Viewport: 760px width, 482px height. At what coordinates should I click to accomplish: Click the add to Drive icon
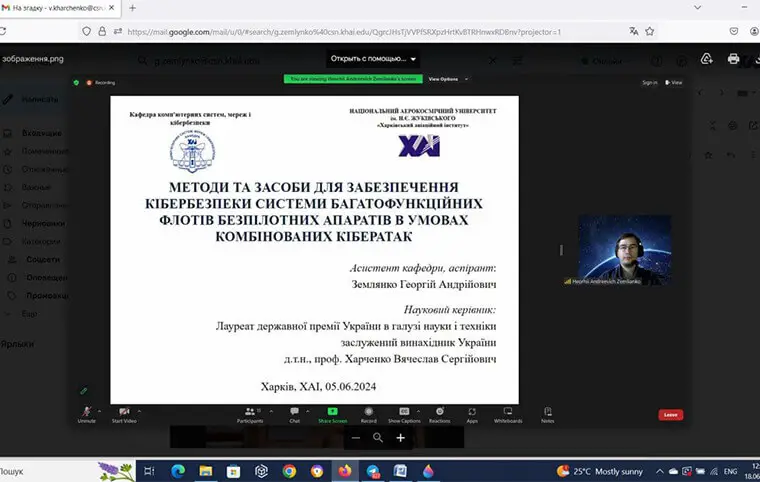point(707,59)
